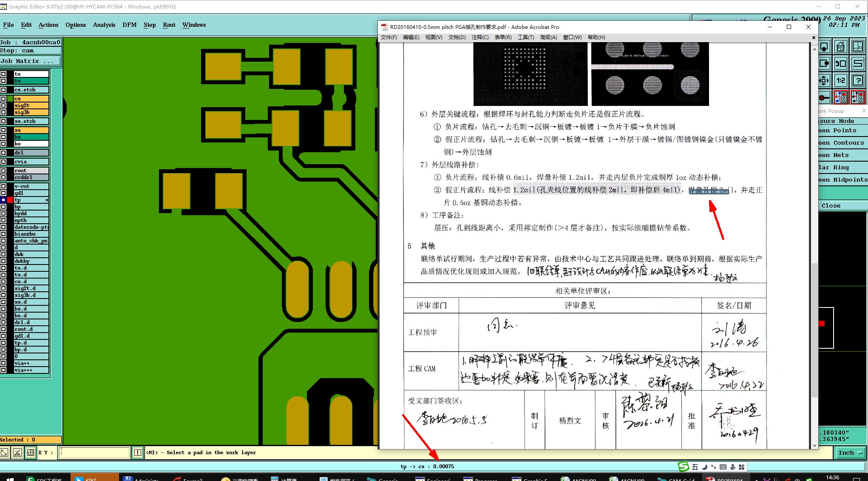Click the X Y coordinate input field
The width and height of the screenshot is (868, 481).
click(94, 453)
